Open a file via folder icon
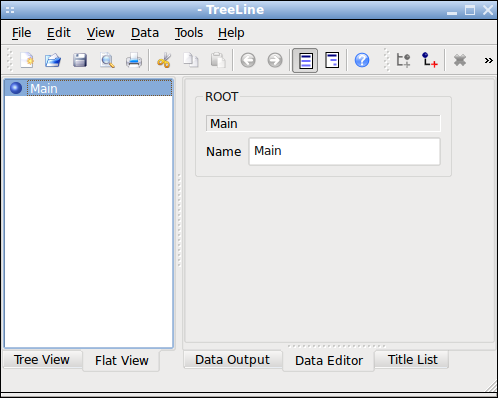This screenshot has width=498, height=398. coord(53,60)
